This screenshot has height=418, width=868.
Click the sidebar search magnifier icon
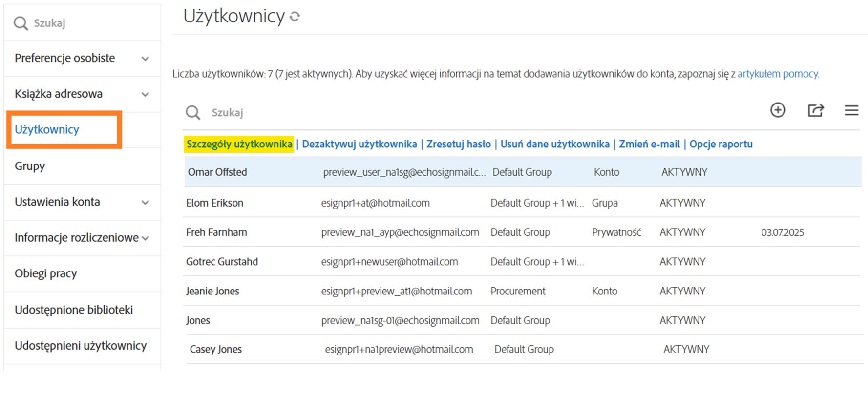pos(21,23)
